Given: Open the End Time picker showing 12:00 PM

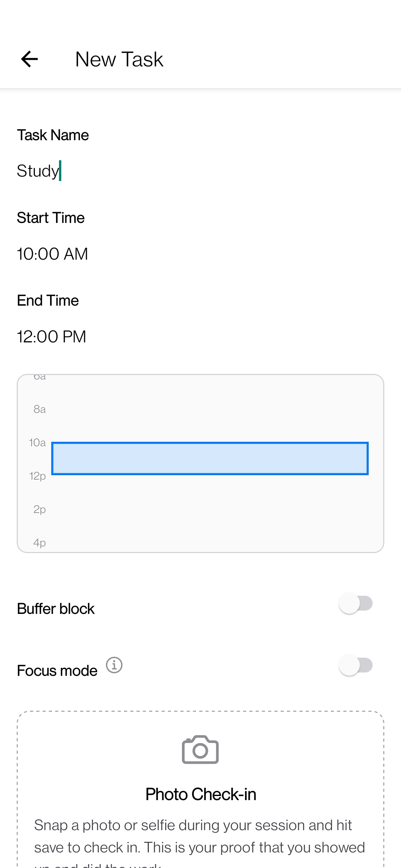Looking at the screenshot, I should click(52, 336).
